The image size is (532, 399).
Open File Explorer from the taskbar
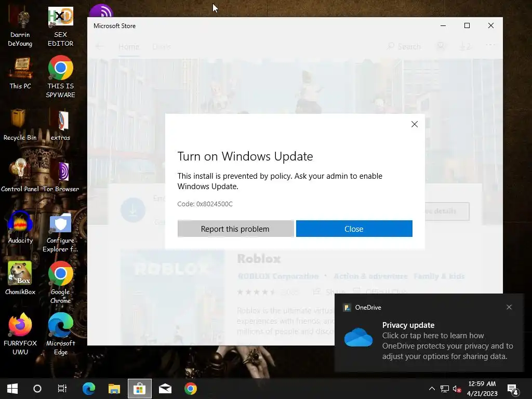tap(114, 389)
